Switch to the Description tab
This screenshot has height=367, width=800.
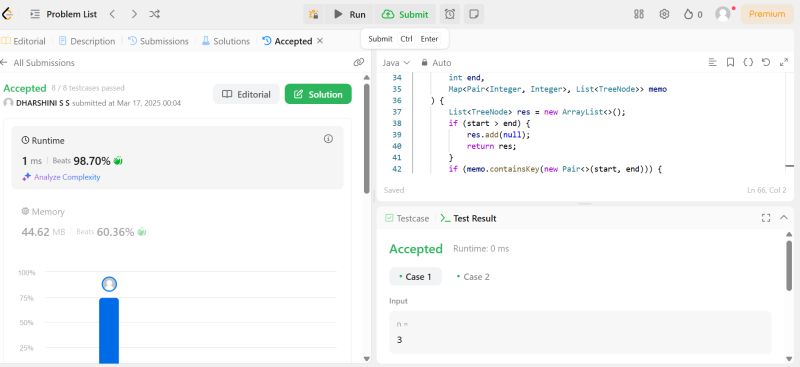[87, 41]
